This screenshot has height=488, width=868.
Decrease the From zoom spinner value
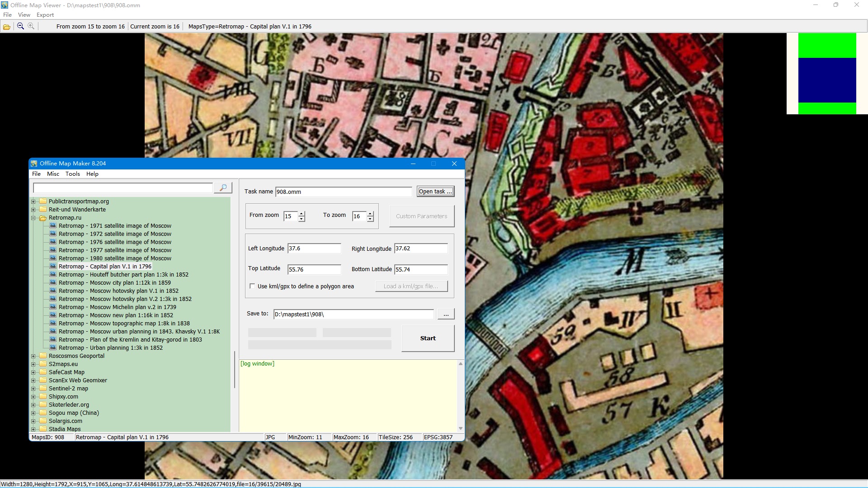point(302,219)
